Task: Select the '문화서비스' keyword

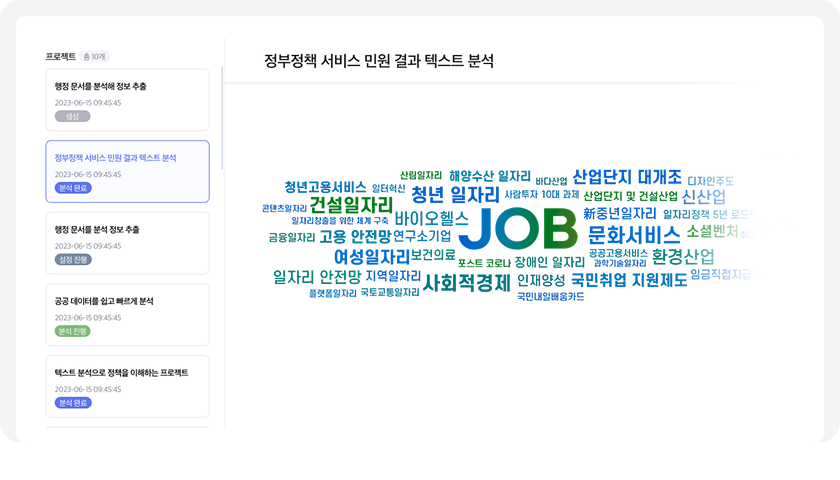Action: click(633, 234)
